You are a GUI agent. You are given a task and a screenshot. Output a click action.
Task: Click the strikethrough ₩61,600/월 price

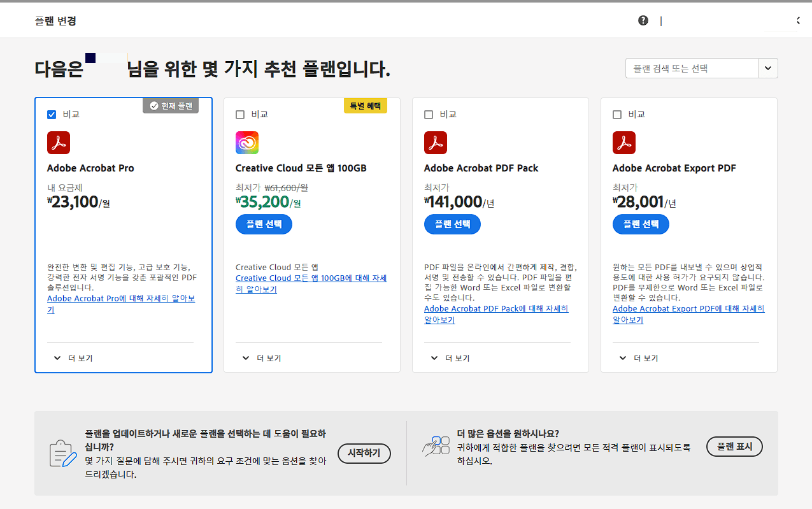pyautogui.click(x=287, y=188)
